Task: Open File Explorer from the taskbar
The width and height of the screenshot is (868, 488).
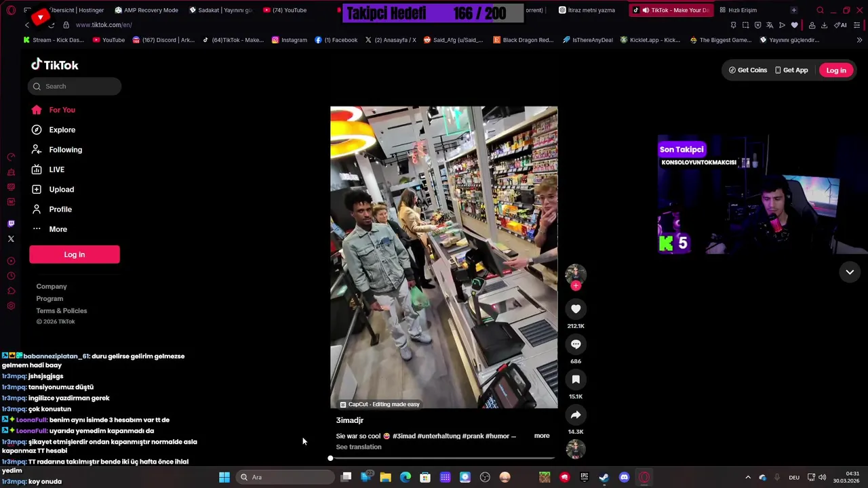Action: point(385,477)
